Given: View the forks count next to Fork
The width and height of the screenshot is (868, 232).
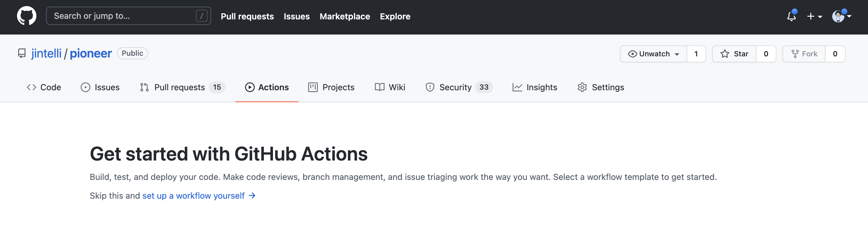Looking at the screenshot, I should [835, 54].
